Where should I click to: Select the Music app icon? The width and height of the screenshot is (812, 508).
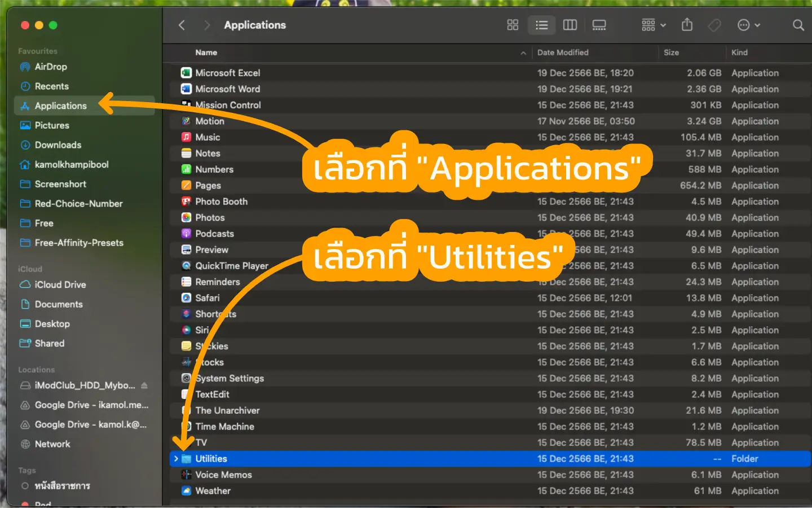pyautogui.click(x=186, y=137)
